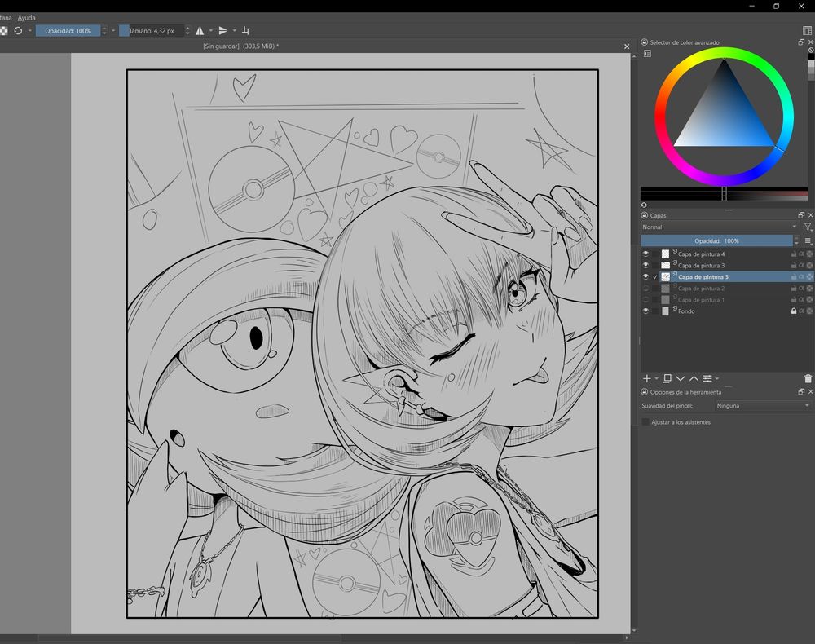The height and width of the screenshot is (644, 815).
Task: Toggle inherit alpha on Fondo layer
Action: pyautogui.click(x=801, y=311)
